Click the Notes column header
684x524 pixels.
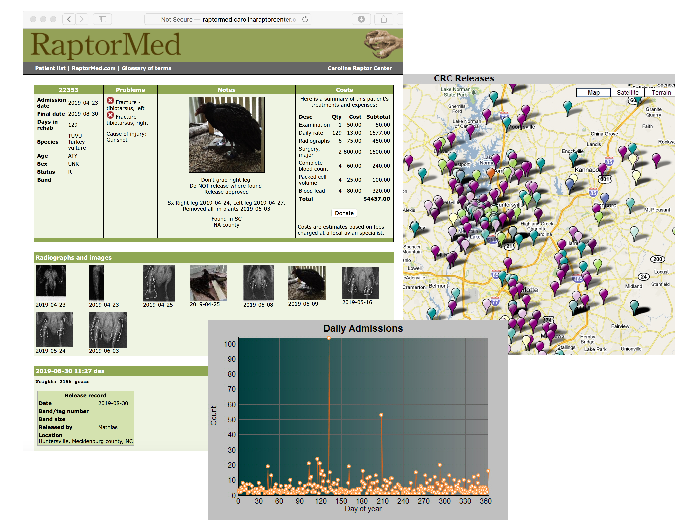(226, 90)
